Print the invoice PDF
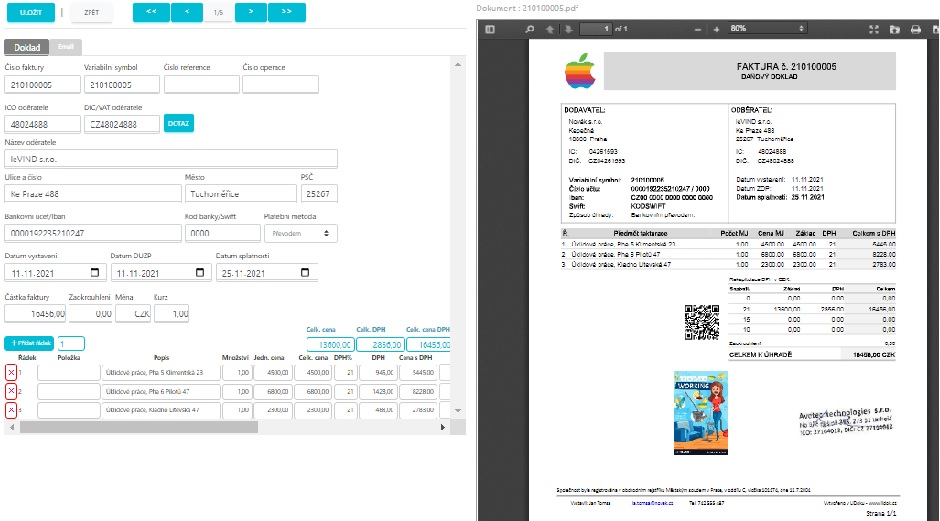This screenshot has width=940, height=521. (x=914, y=29)
